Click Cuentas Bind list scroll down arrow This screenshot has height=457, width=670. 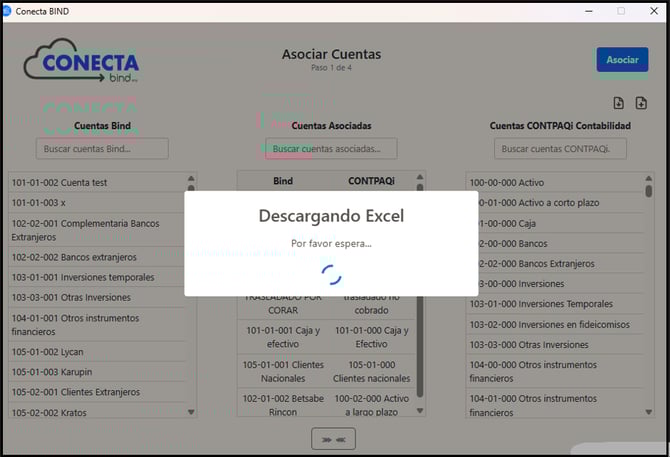pos(191,412)
